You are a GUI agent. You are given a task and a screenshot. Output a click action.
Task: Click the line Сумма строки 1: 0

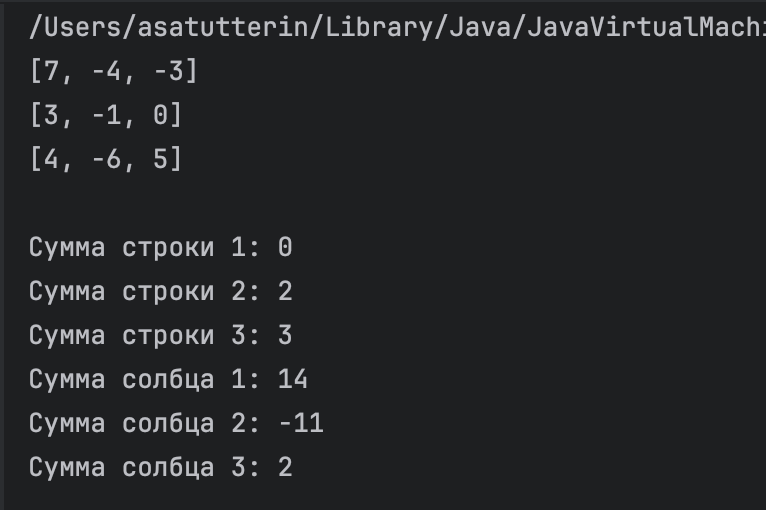pyautogui.click(x=161, y=247)
